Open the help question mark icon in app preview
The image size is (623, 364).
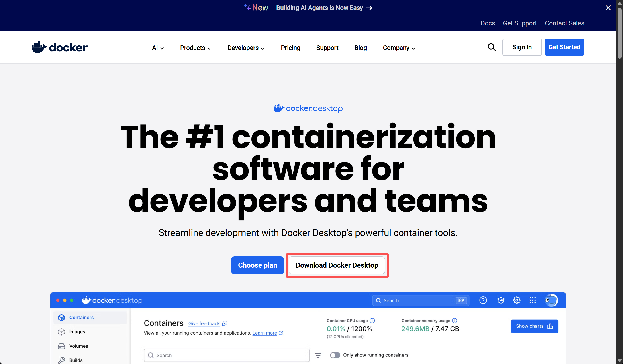(x=483, y=300)
